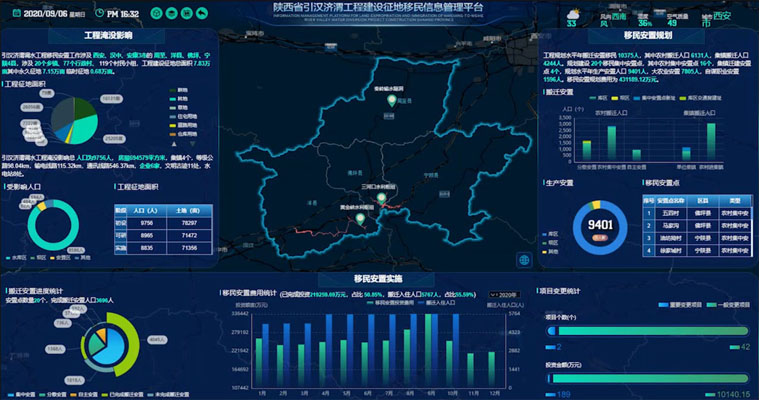Click the 12月 bar in cost chart
The height and width of the screenshot is (400, 760).
[x=491, y=368]
